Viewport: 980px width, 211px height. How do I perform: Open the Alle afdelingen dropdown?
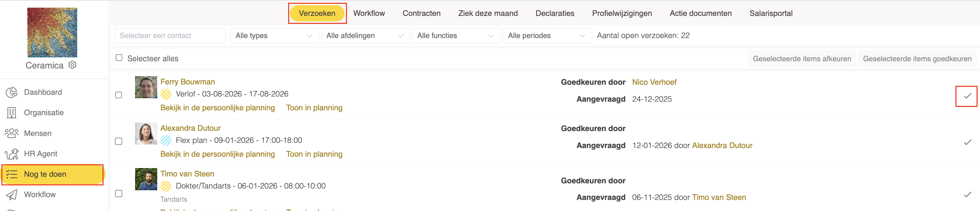click(x=365, y=36)
